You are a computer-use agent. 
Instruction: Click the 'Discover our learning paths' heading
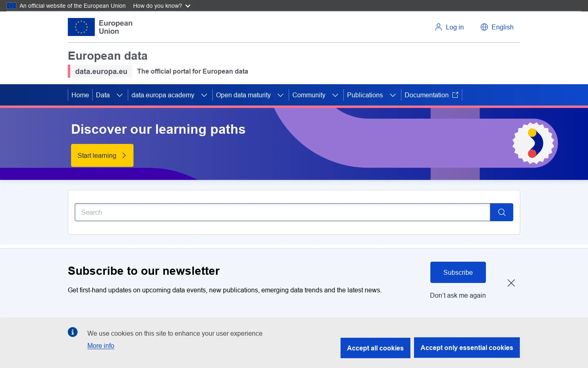pyautogui.click(x=158, y=129)
